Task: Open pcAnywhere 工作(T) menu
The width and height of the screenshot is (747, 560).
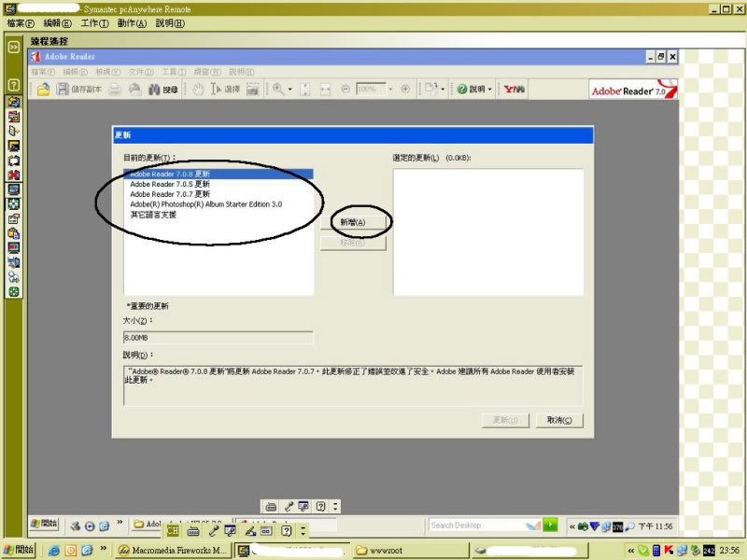Action: (x=94, y=23)
